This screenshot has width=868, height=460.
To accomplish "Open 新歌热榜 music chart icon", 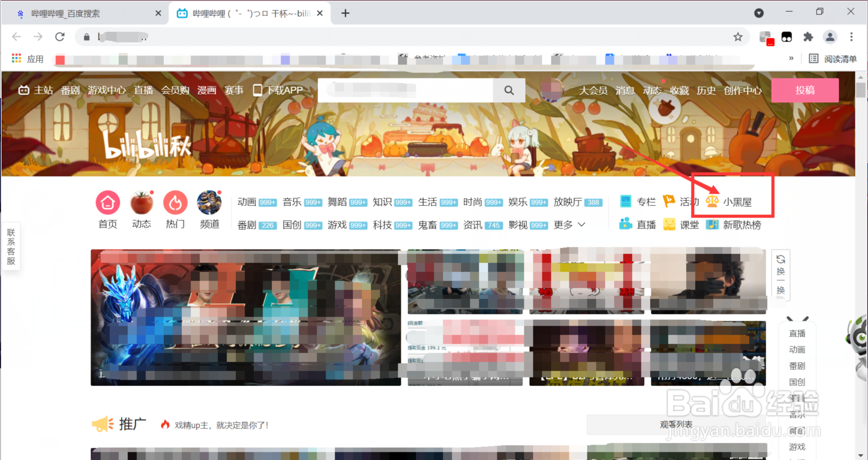I will coord(712,224).
